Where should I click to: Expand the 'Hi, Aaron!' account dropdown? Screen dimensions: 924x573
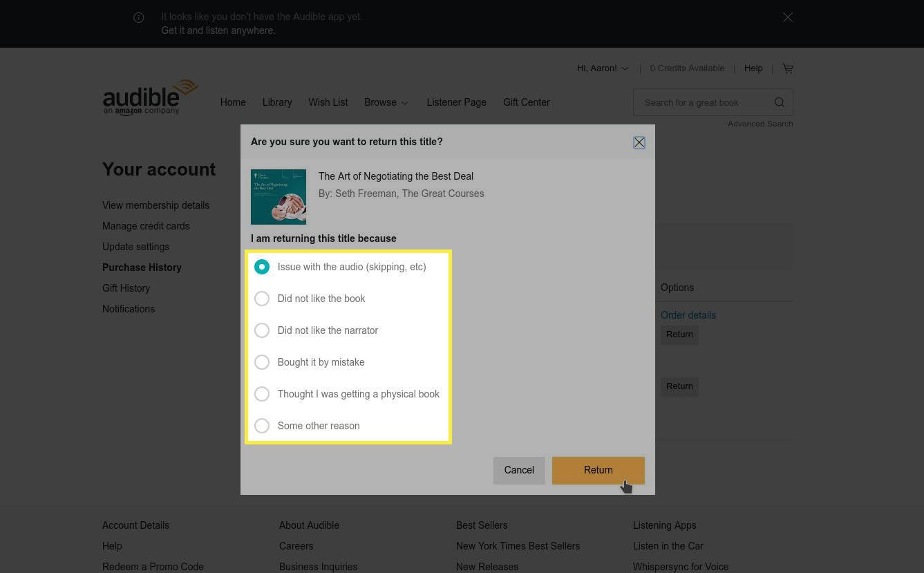tap(603, 68)
